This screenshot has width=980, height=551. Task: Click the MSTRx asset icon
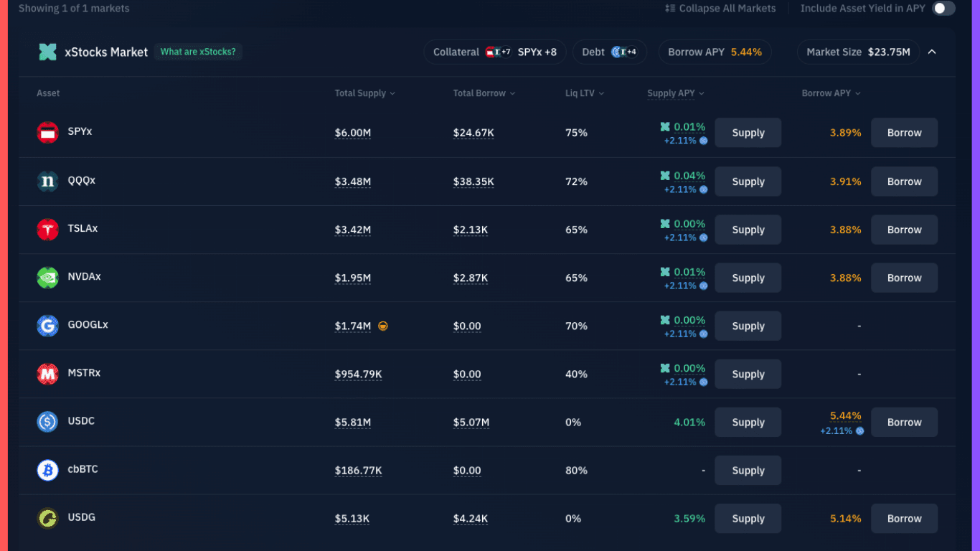47,373
